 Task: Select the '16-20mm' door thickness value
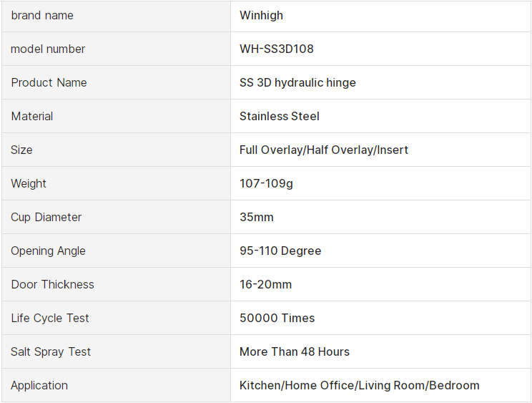pos(265,284)
